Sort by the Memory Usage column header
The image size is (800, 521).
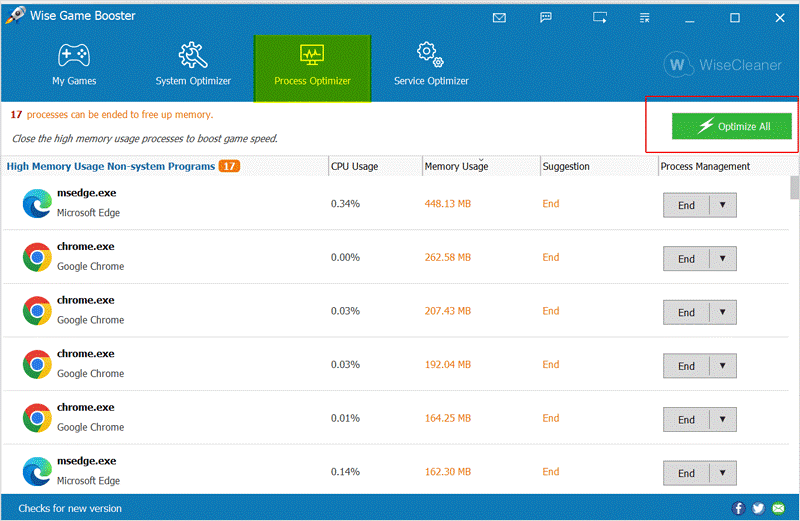tap(481, 166)
